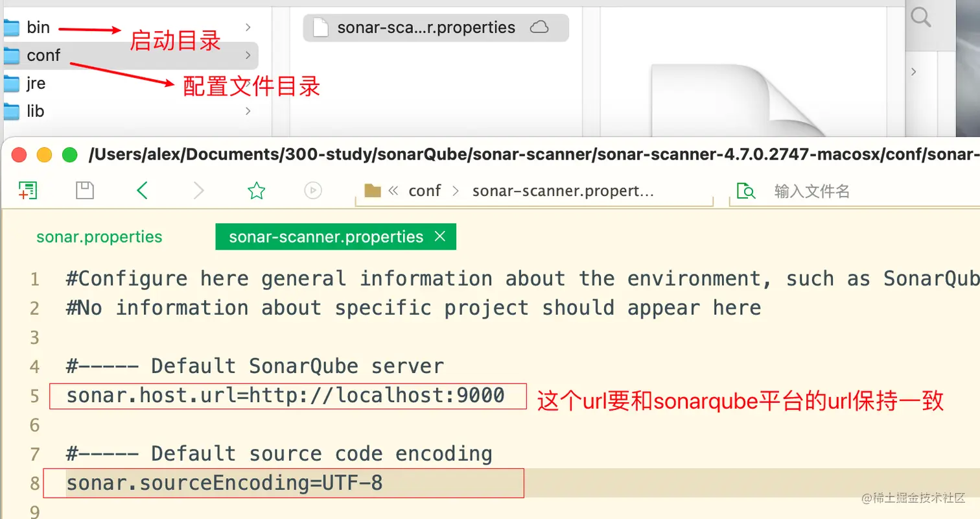The height and width of the screenshot is (519, 980).
Task: Click line 5 sonar.host.url text
Action: click(285, 395)
